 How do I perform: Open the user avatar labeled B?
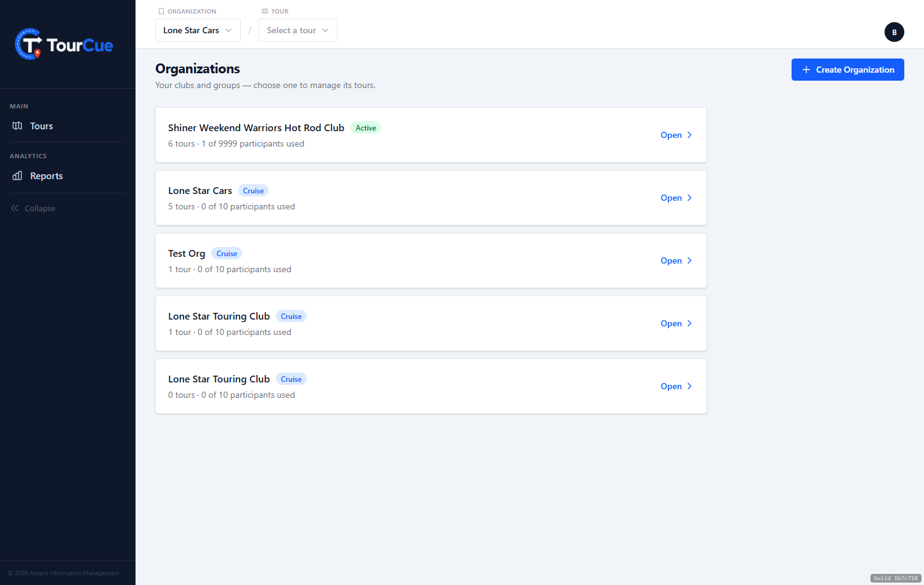tap(894, 32)
